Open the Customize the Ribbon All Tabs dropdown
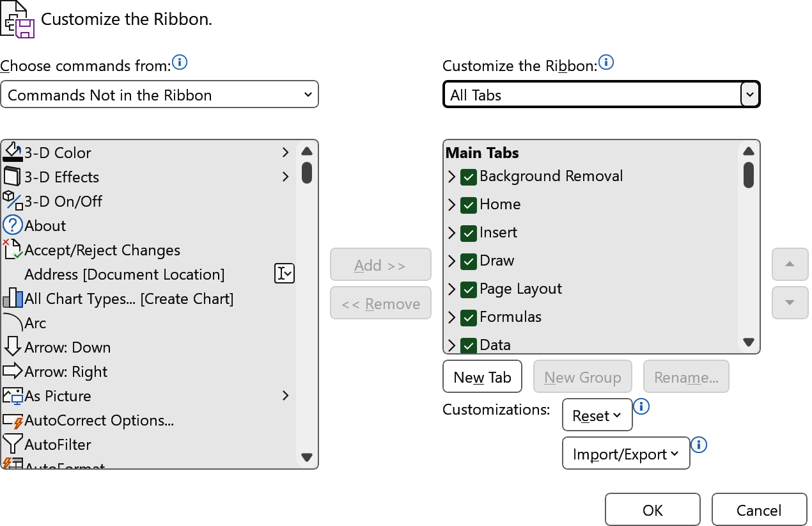This screenshot has width=812, height=526. tap(749, 95)
